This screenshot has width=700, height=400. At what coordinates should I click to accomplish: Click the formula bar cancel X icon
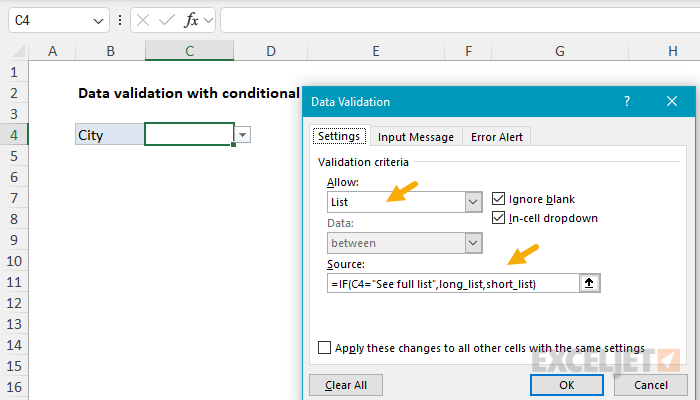[x=143, y=20]
